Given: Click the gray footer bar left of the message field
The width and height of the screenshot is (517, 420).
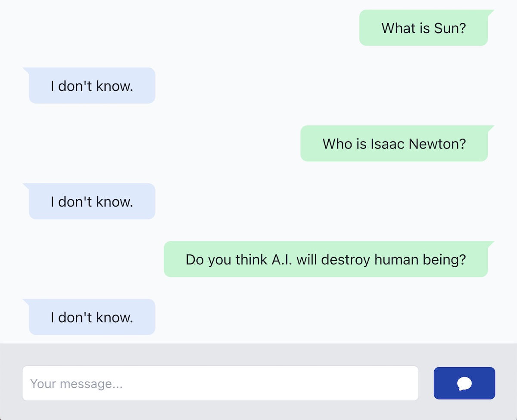Looking at the screenshot, I should pos(11,383).
